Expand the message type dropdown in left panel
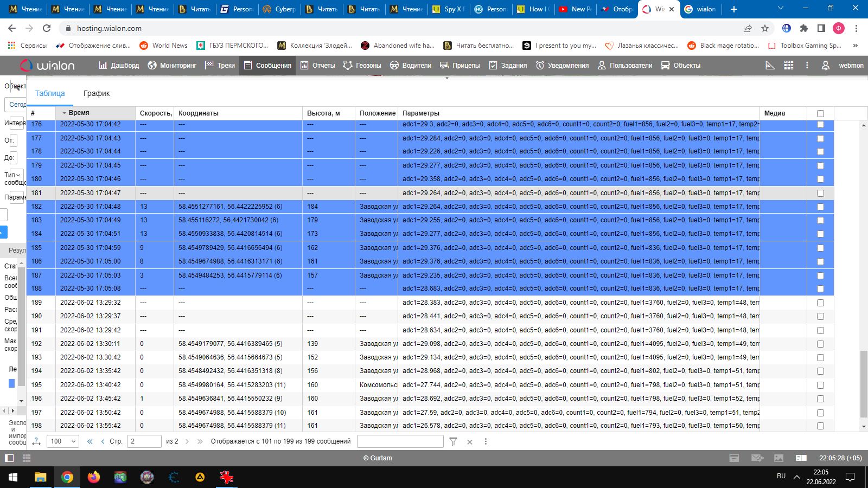This screenshot has height=488, width=868. [x=17, y=175]
